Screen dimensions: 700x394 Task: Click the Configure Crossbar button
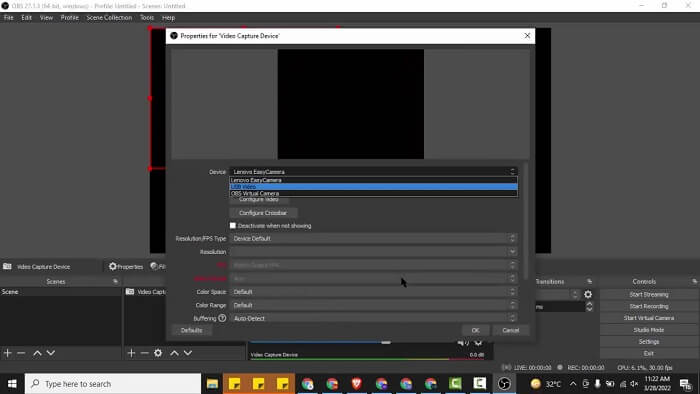click(263, 213)
